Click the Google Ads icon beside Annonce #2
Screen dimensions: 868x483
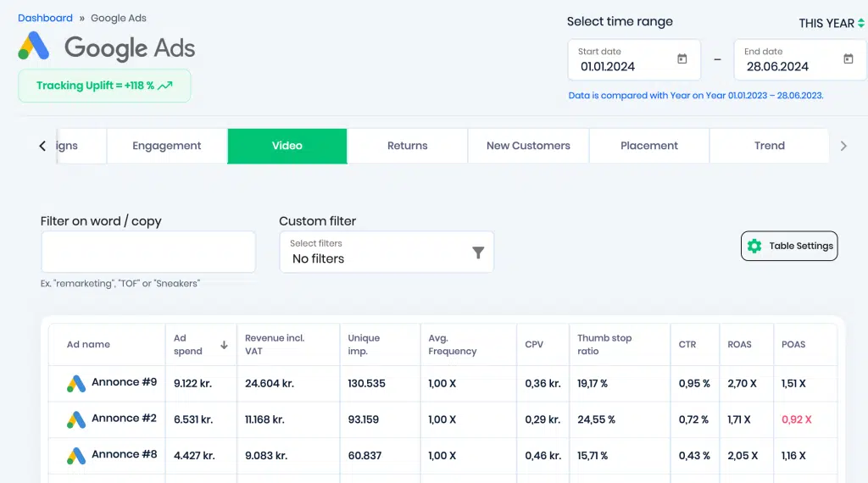tap(76, 419)
